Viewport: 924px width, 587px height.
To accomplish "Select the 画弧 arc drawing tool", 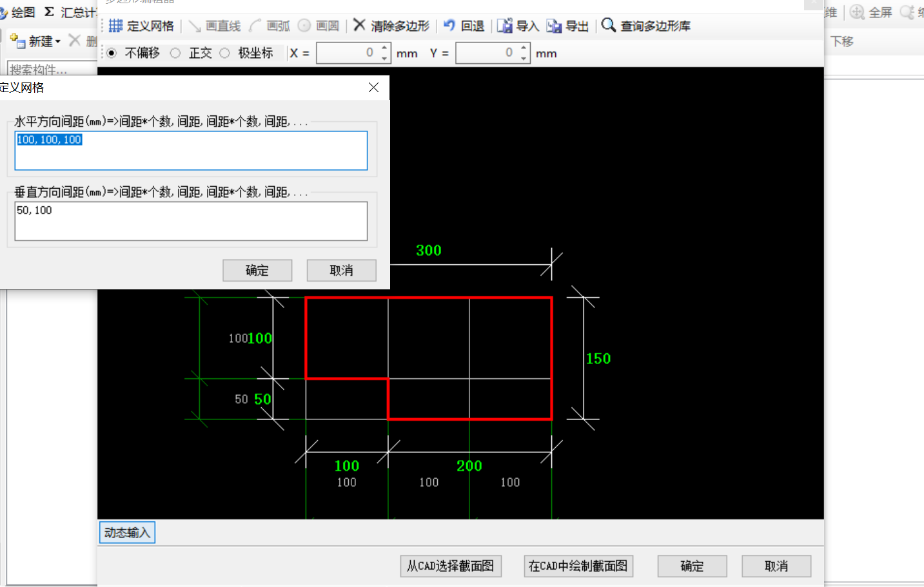I will (x=270, y=26).
